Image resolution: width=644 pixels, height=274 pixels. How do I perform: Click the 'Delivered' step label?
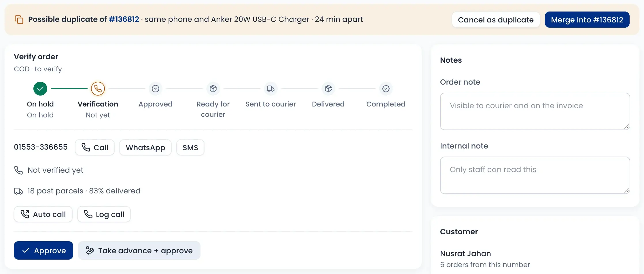click(x=328, y=104)
